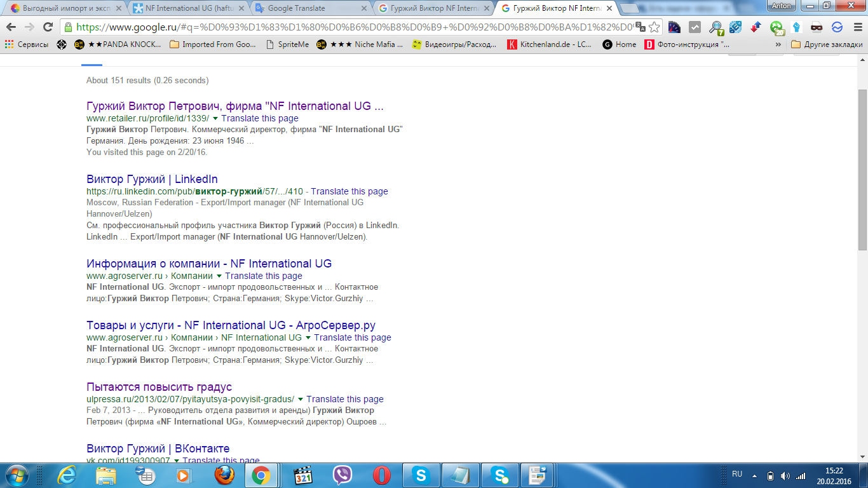Switch to the first Skype taskbar window
The width and height of the screenshot is (868, 488).
click(x=421, y=475)
